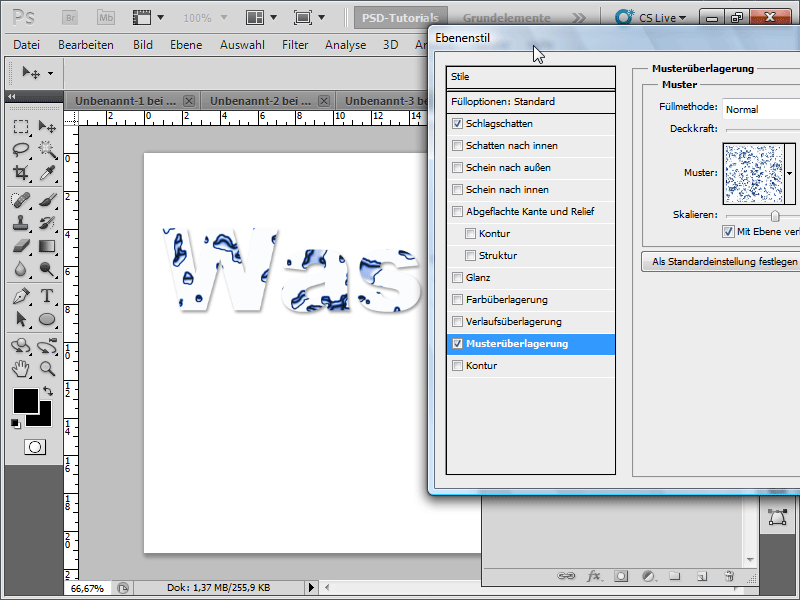800x600 pixels.
Task: Open the Muster pattern picker arrow
Action: pos(790,173)
